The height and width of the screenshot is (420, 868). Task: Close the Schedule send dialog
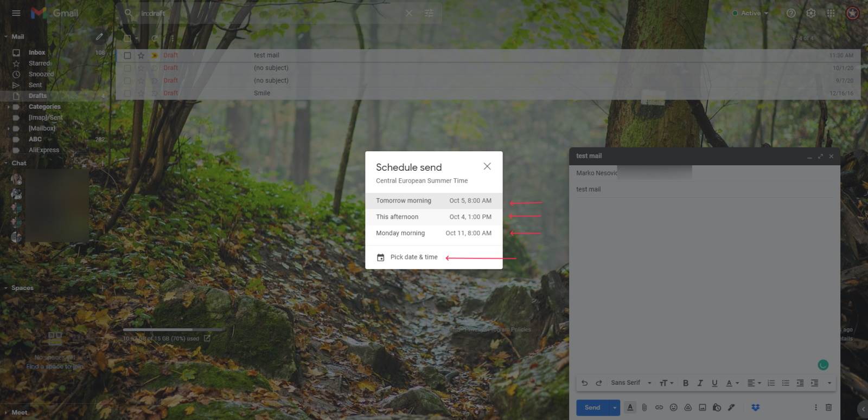(487, 166)
